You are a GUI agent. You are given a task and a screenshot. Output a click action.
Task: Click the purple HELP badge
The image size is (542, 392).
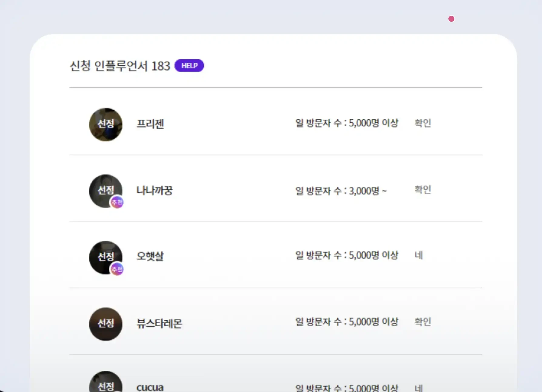tap(189, 65)
